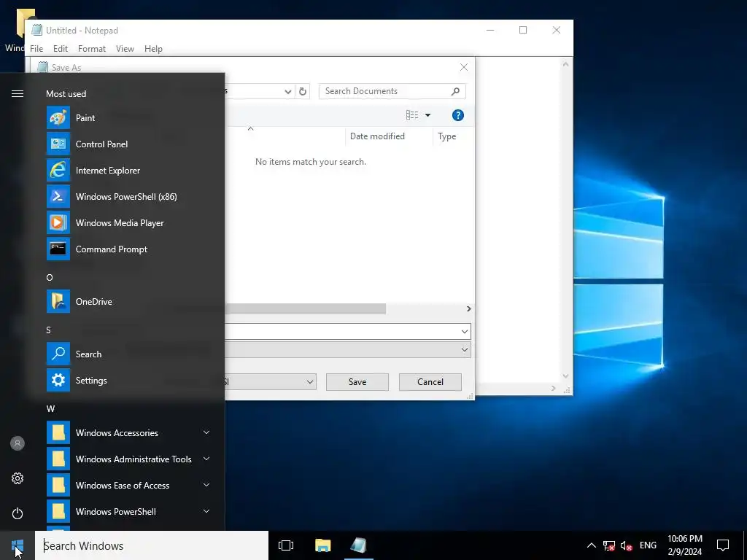
Task: Change the view layout icon
Action: pyautogui.click(x=412, y=114)
